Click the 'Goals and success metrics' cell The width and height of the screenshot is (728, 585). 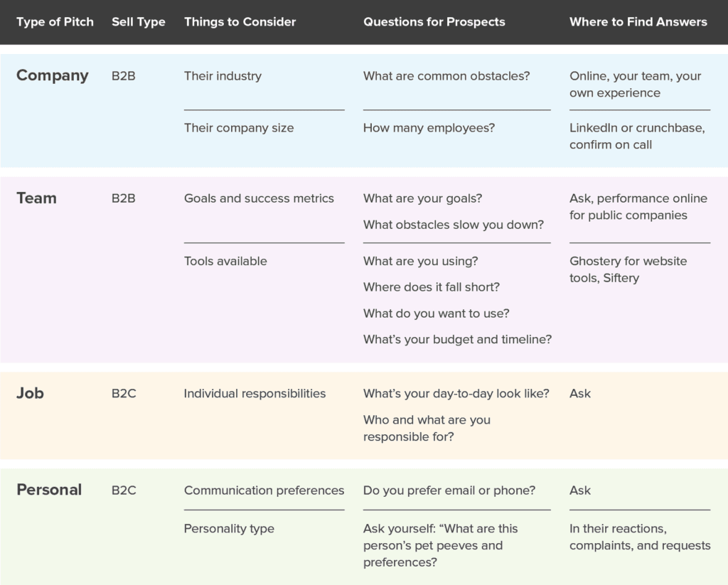[259, 198]
